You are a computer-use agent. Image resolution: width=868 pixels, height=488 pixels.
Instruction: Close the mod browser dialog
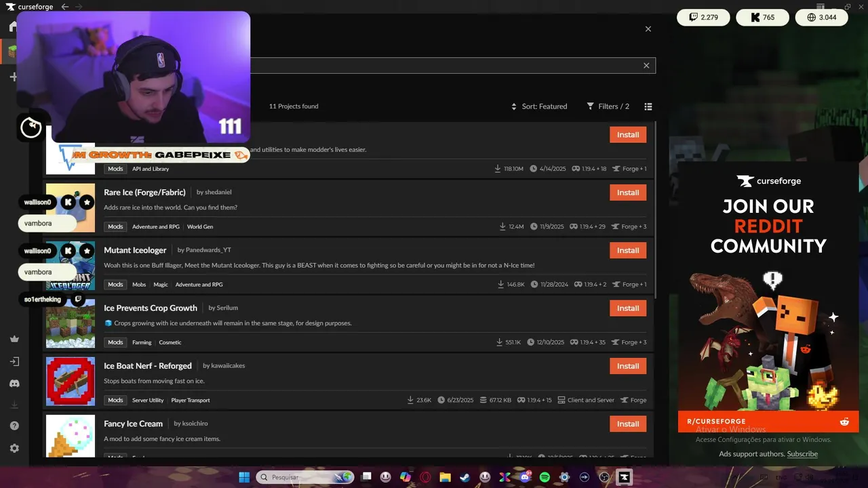(648, 29)
